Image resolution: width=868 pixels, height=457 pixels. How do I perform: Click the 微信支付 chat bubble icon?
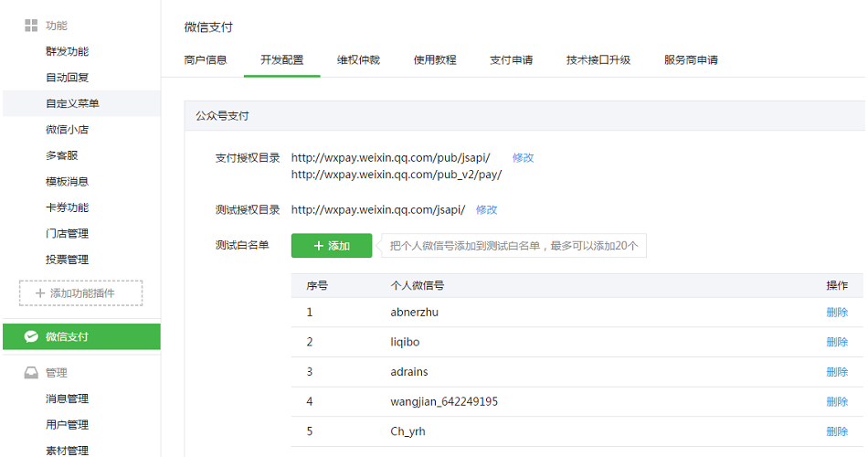[x=31, y=336]
